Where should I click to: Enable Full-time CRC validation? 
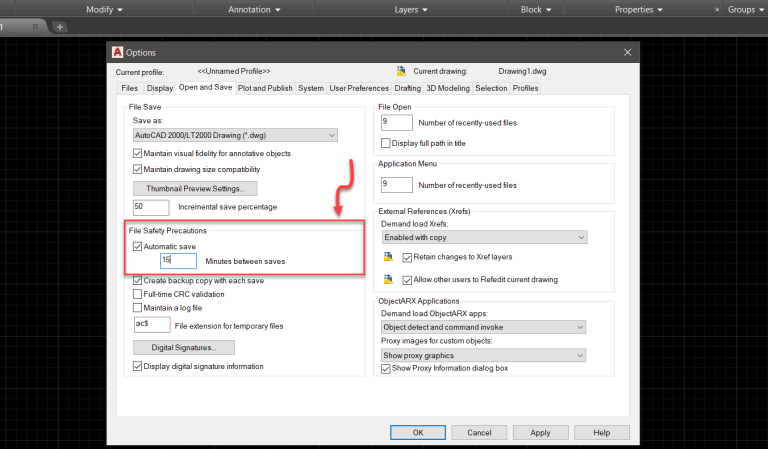tap(138, 294)
